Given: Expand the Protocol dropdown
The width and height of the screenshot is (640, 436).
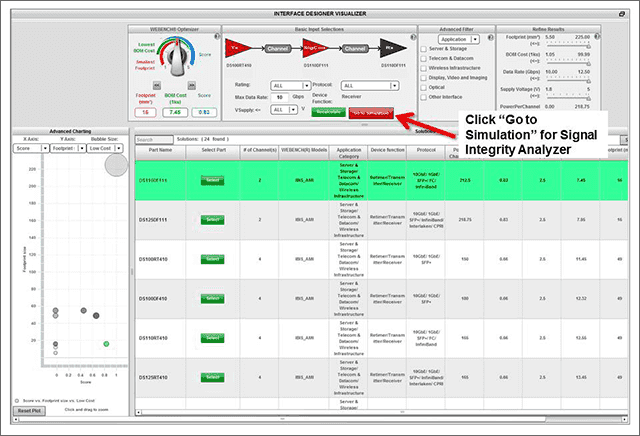Looking at the screenshot, I should (x=373, y=85).
